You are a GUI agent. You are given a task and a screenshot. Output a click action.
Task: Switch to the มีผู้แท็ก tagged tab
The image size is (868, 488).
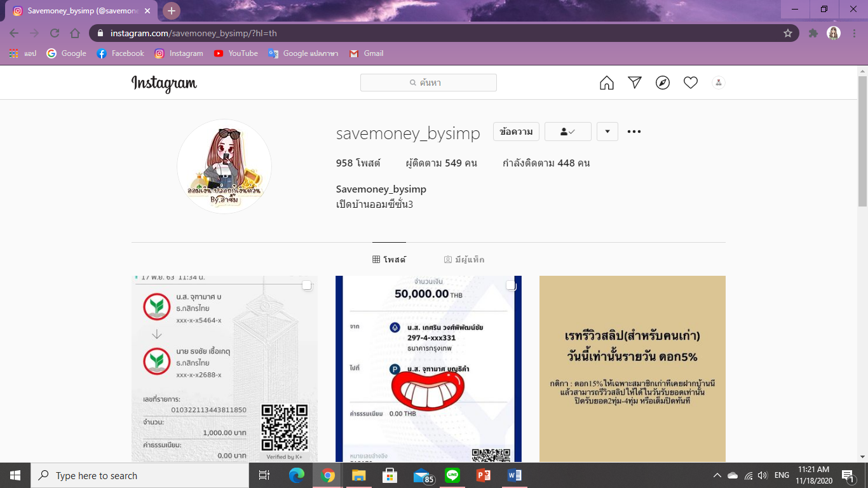pos(464,259)
